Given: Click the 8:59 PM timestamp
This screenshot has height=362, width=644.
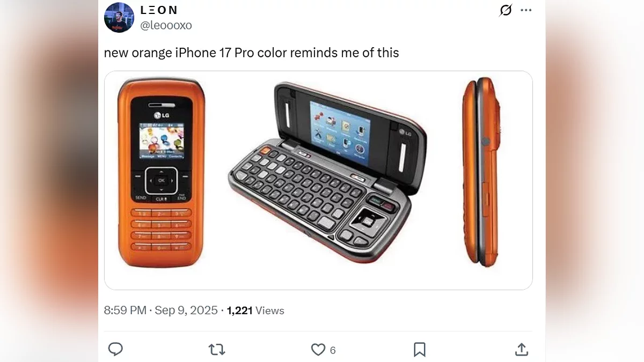Looking at the screenshot, I should click(x=125, y=311).
